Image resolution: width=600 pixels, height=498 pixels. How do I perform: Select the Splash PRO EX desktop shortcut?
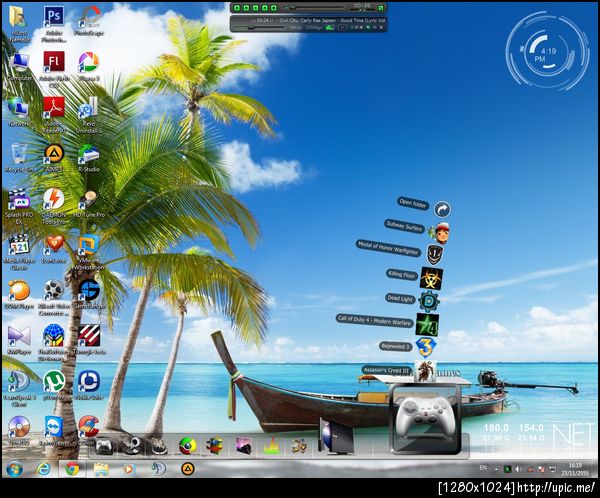[19, 206]
